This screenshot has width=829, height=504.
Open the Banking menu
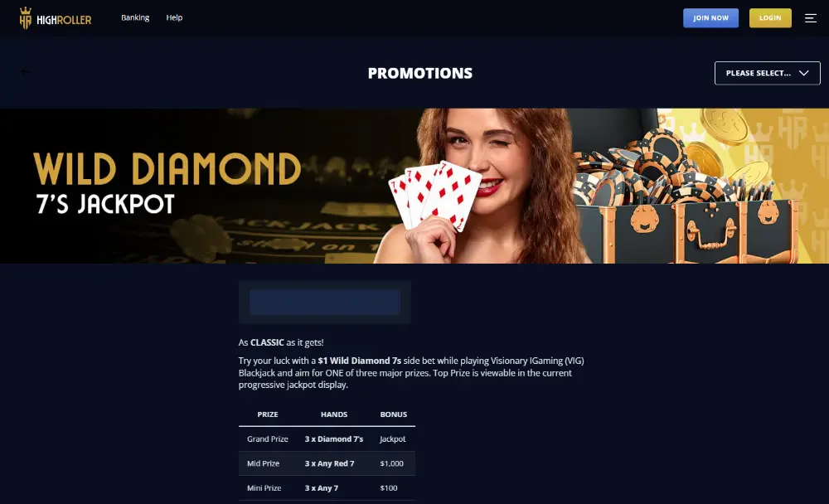click(x=135, y=17)
